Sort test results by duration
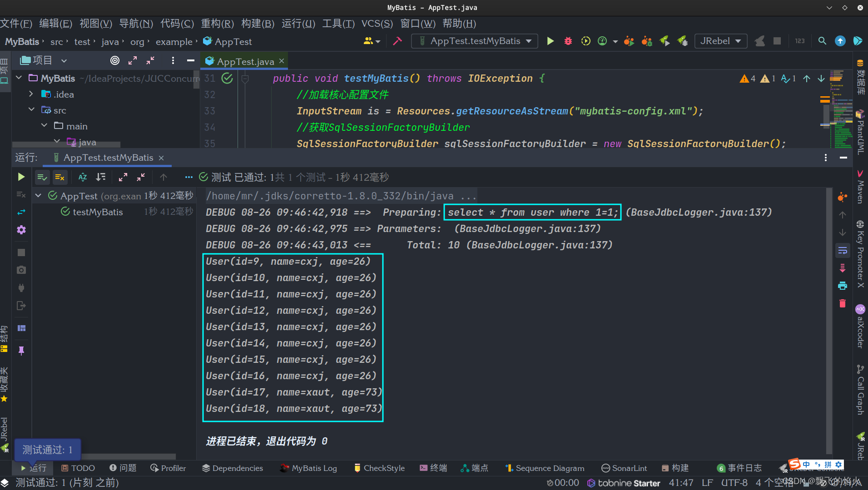Viewport: 868px width, 490px height. point(100,177)
